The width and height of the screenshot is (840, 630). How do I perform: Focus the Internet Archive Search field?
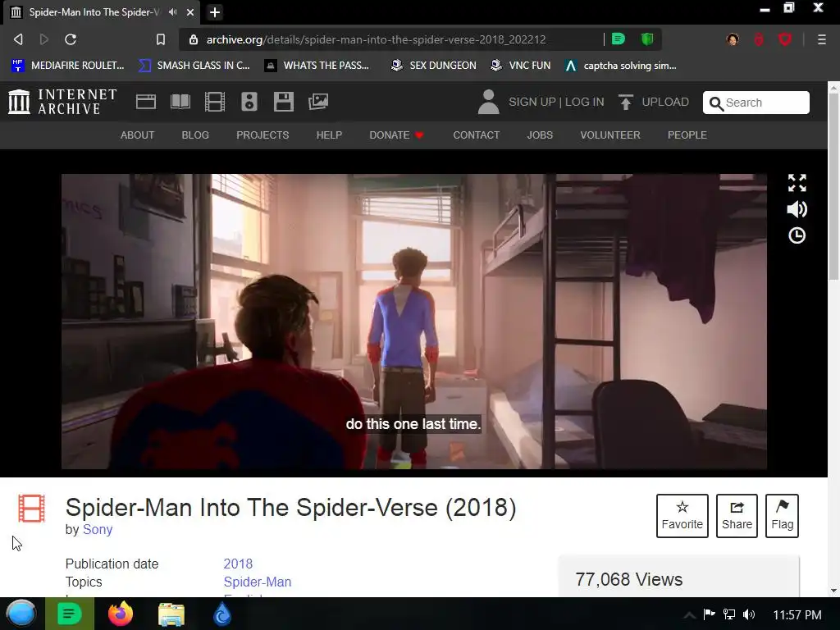point(756,103)
